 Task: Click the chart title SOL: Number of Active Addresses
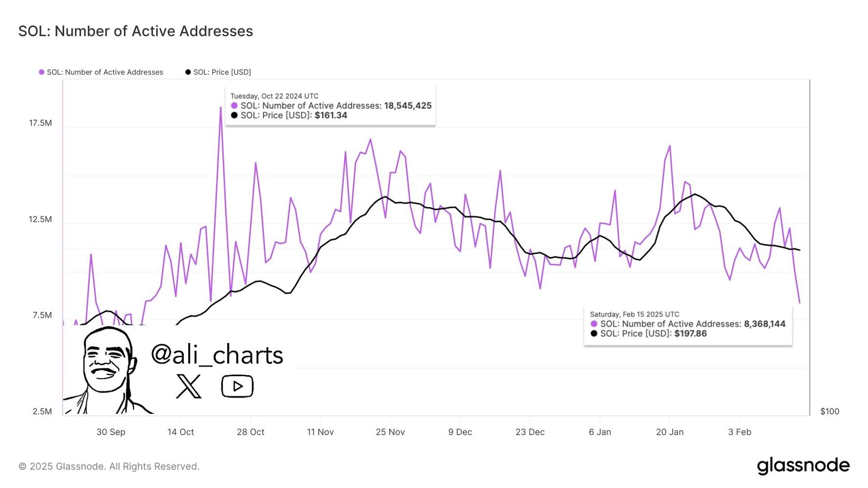[x=136, y=31]
